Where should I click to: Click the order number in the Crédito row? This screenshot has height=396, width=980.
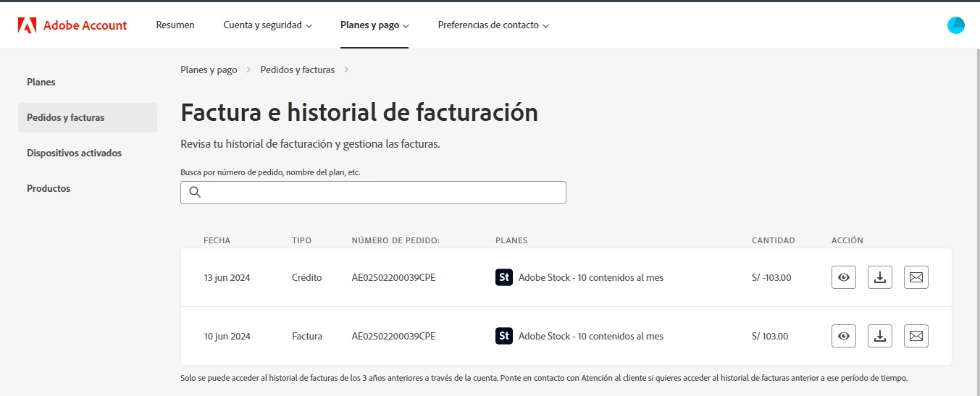click(393, 277)
